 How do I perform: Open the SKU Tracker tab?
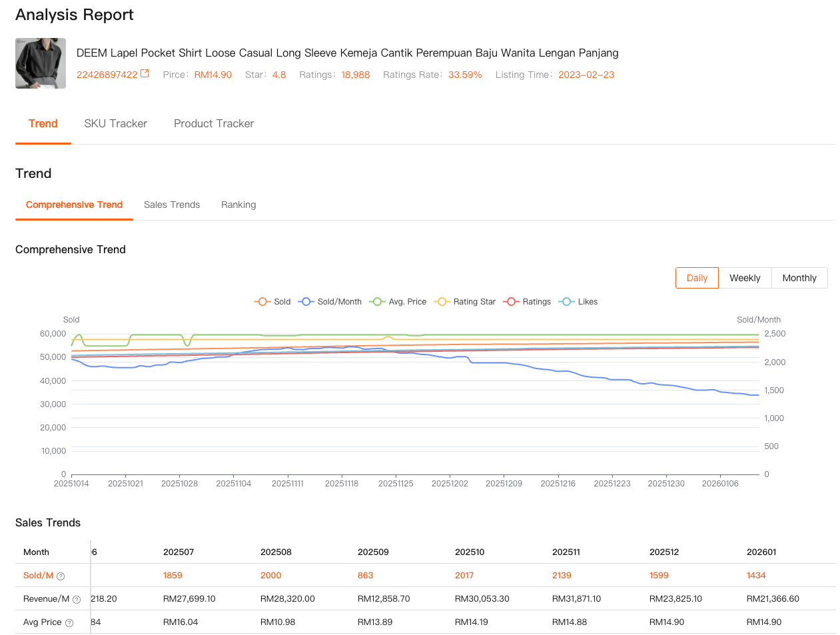(116, 123)
